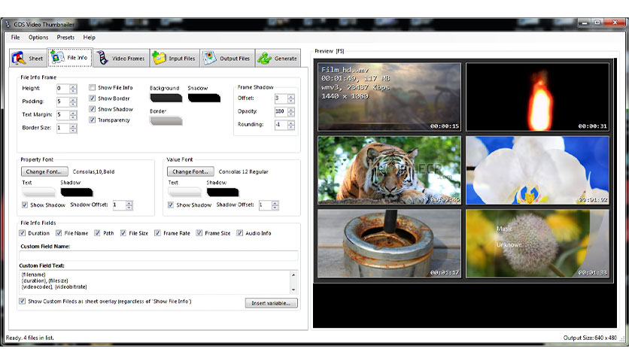This screenshot has height=364, width=629.
Task: Click the Text Margin spinner arrows
Action: [73, 115]
